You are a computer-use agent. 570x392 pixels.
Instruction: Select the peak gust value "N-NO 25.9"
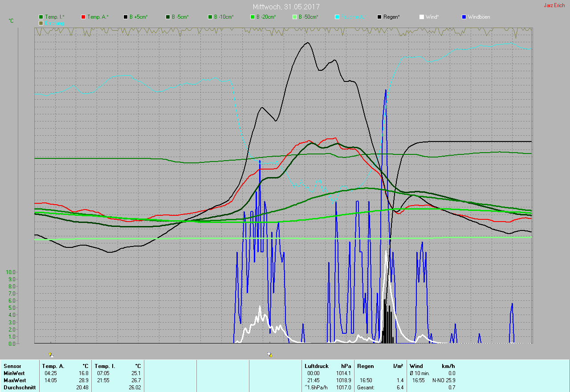click(444, 380)
